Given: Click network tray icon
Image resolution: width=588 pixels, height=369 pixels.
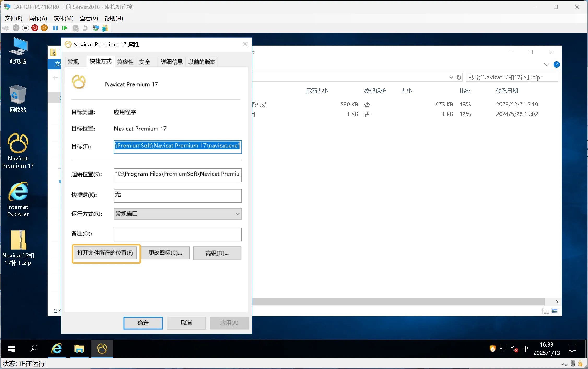Looking at the screenshot, I should pos(503,349).
